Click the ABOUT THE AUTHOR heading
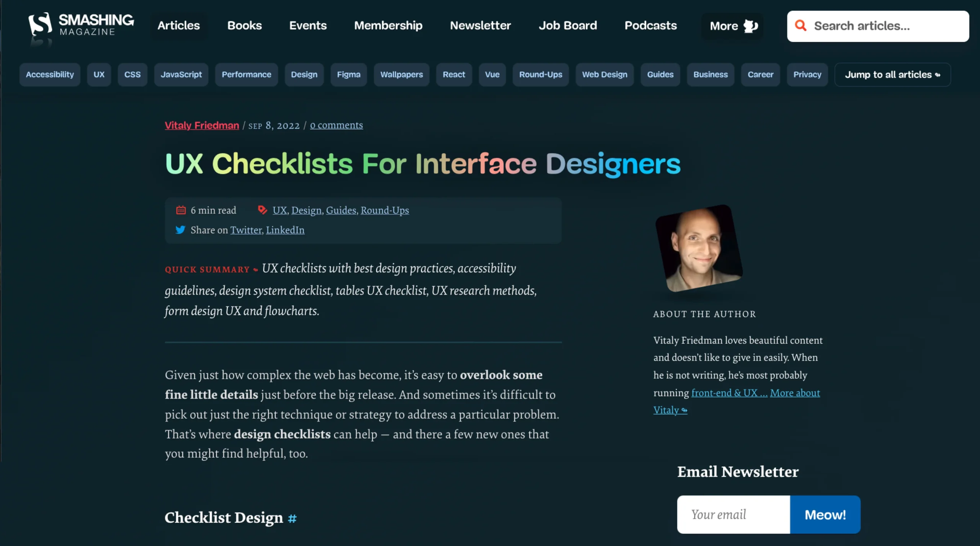The image size is (980, 546). click(x=705, y=314)
